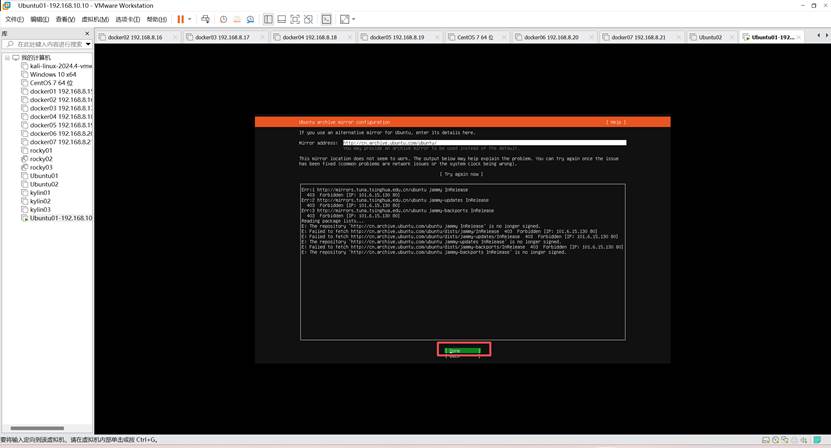Screen dimensions: 831x448
Task: Collapse the 我的计算机 tree node
Action: pyautogui.click(x=7, y=57)
